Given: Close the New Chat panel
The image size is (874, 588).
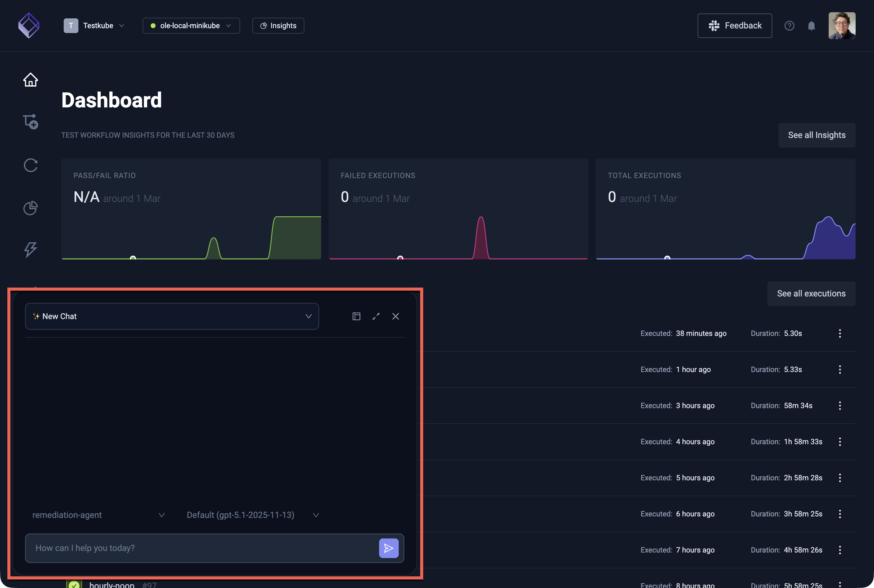Looking at the screenshot, I should 396,316.
